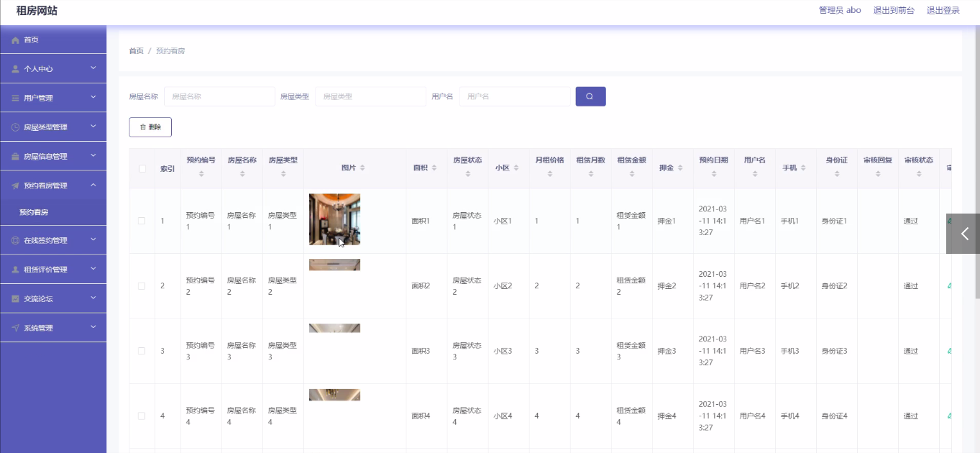The image size is (980, 453).
Task: Click the home icon in sidebar
Action: point(16,40)
